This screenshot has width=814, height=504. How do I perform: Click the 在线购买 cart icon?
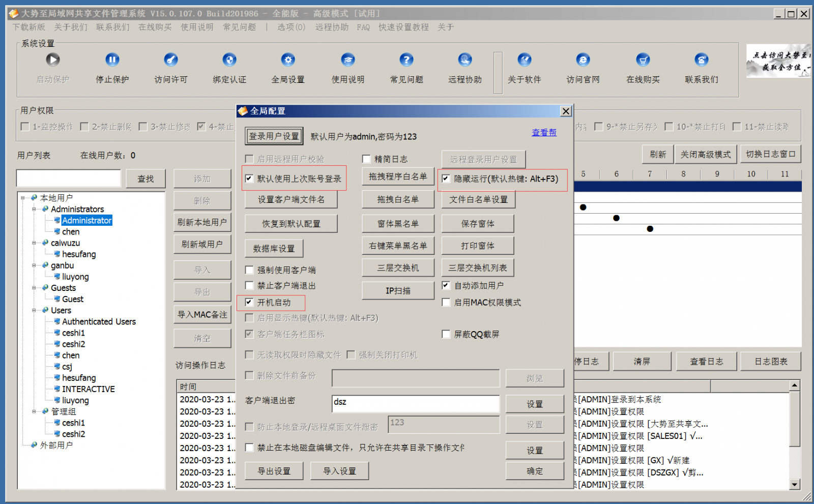pos(643,60)
